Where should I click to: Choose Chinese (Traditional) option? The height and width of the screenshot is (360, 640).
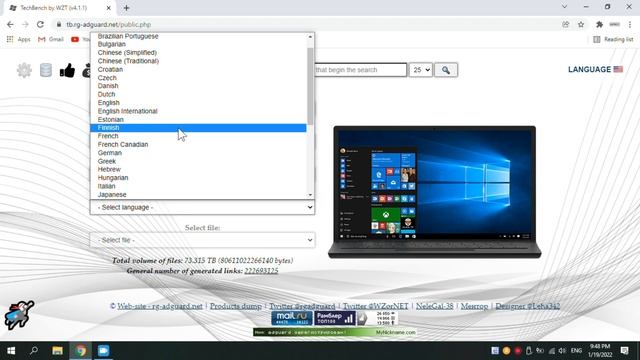click(198, 61)
